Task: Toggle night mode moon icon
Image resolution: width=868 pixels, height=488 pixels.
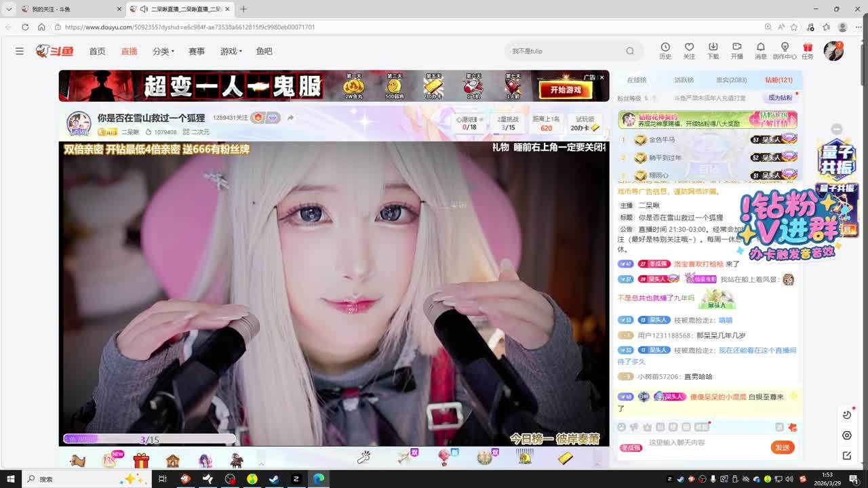Action: (x=847, y=415)
